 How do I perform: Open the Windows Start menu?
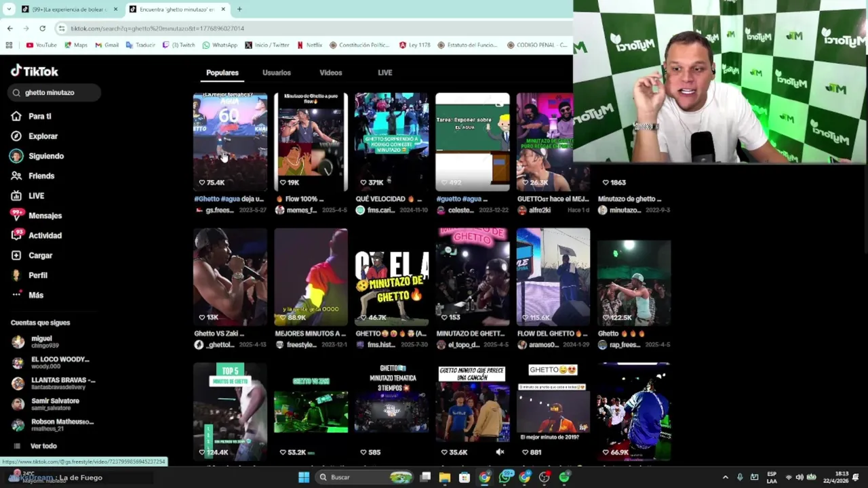[304, 477]
